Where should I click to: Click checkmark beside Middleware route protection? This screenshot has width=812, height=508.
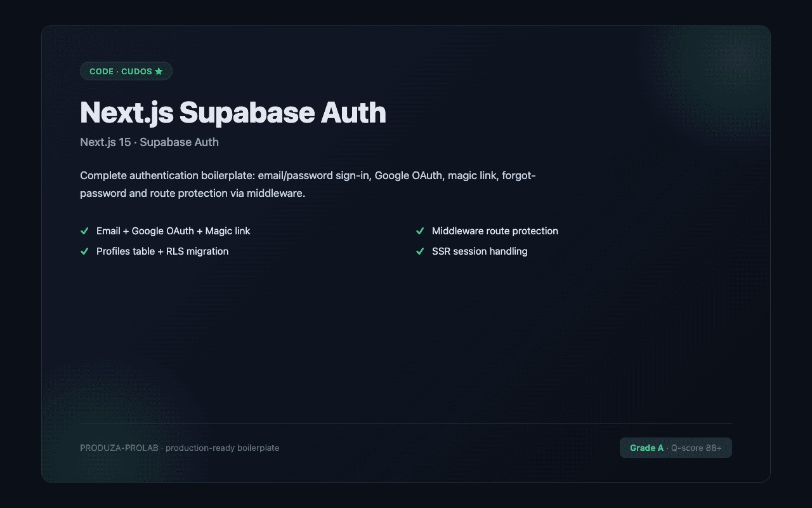coord(420,231)
